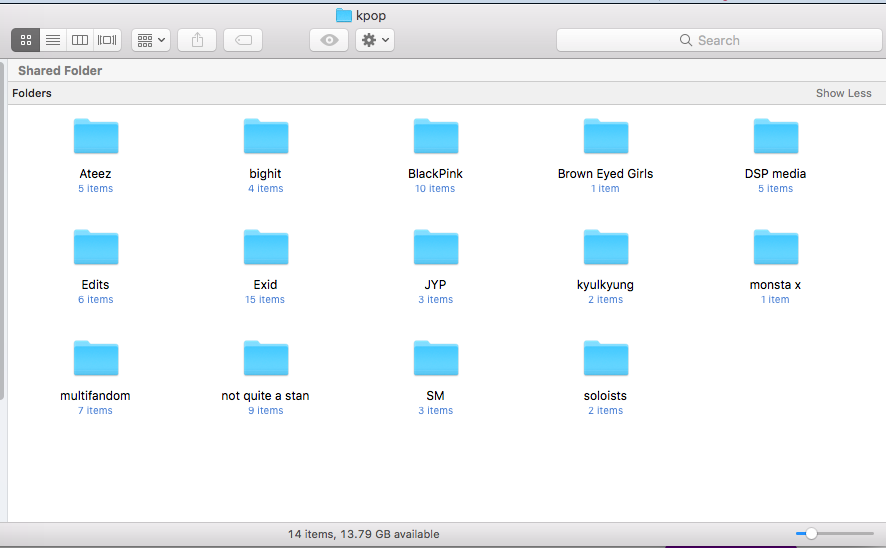The height and width of the screenshot is (548, 886).
Task: Select the Brown Eyed Girls folder icon
Action: tap(606, 136)
